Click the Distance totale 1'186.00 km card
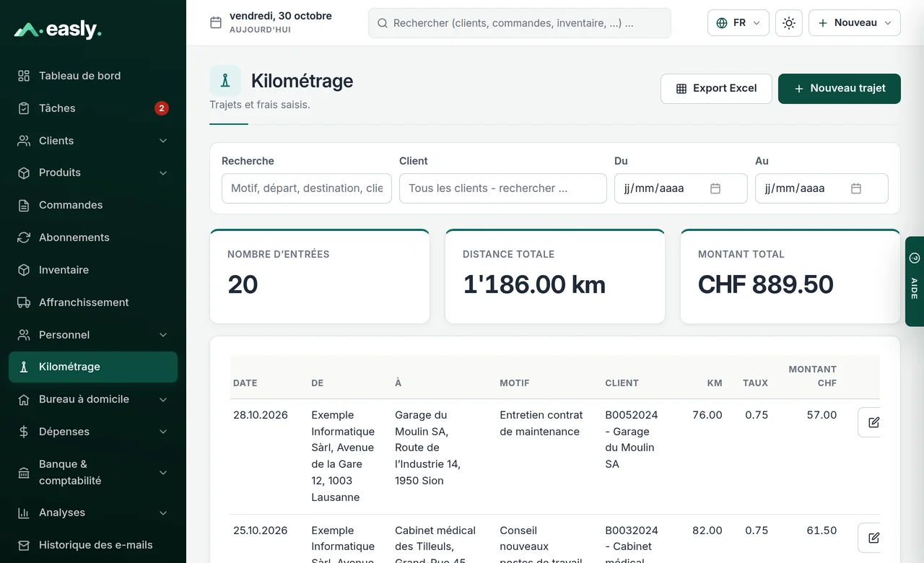Screen dimensions: 924x563 [555, 276]
